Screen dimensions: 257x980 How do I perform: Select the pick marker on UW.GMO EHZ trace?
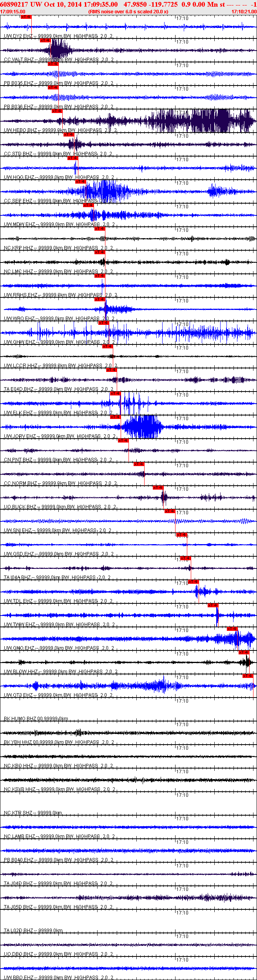(x=233, y=629)
